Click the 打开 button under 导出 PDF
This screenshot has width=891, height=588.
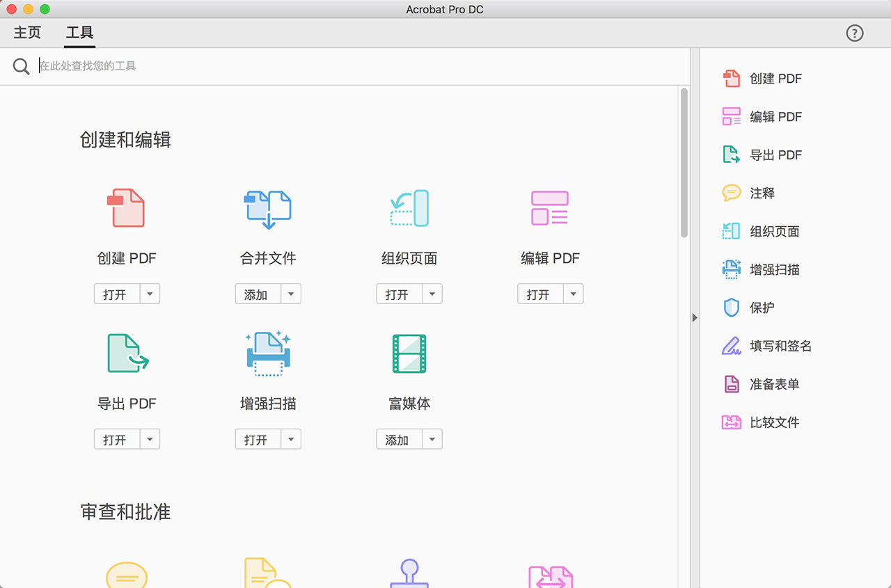click(117, 439)
